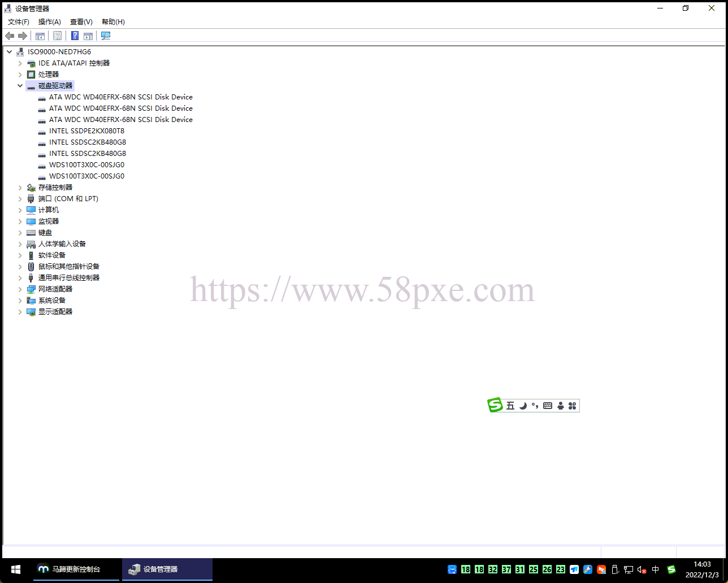Screen dimensions: 728x583
Task: Open the four-leaf toolbox icon on the IME bar
Action: pyautogui.click(x=572, y=406)
